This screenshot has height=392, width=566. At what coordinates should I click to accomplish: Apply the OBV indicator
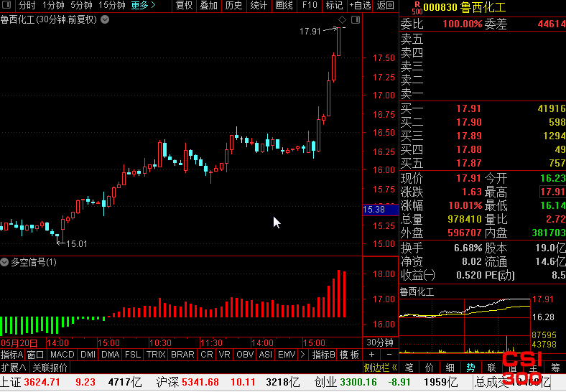point(245,355)
